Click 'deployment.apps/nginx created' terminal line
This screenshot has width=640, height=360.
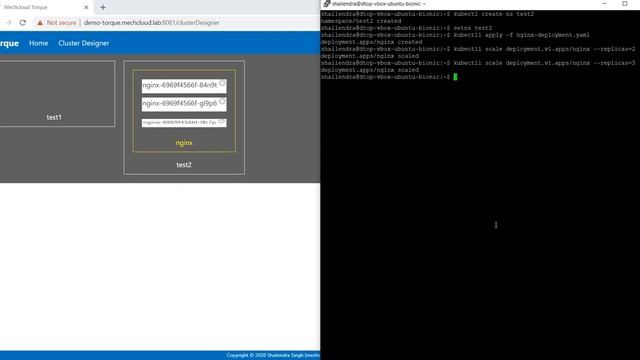click(x=371, y=42)
